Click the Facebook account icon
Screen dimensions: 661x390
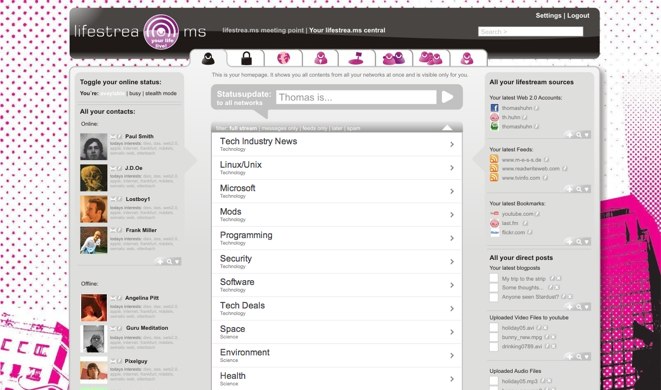tap(494, 108)
